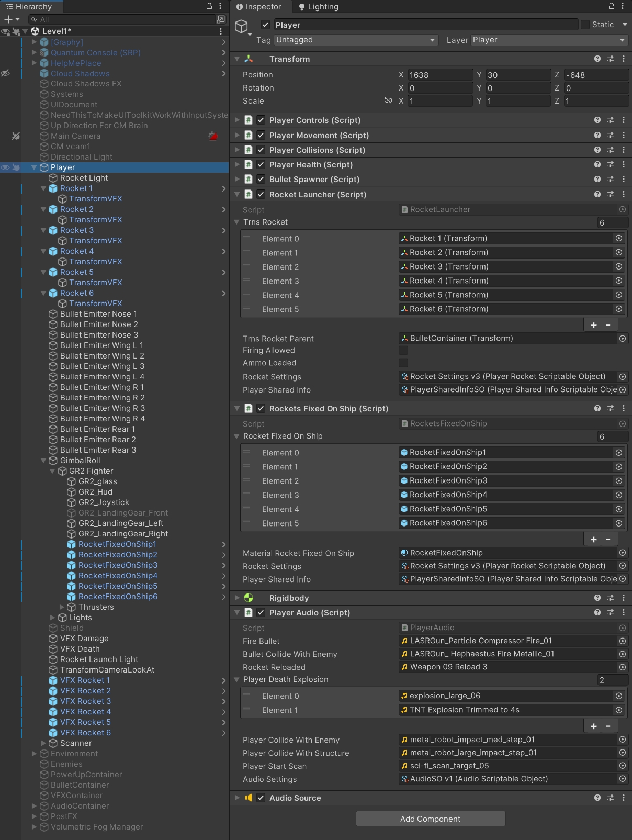
Task: Select the Inspector tab
Action: pos(259,7)
